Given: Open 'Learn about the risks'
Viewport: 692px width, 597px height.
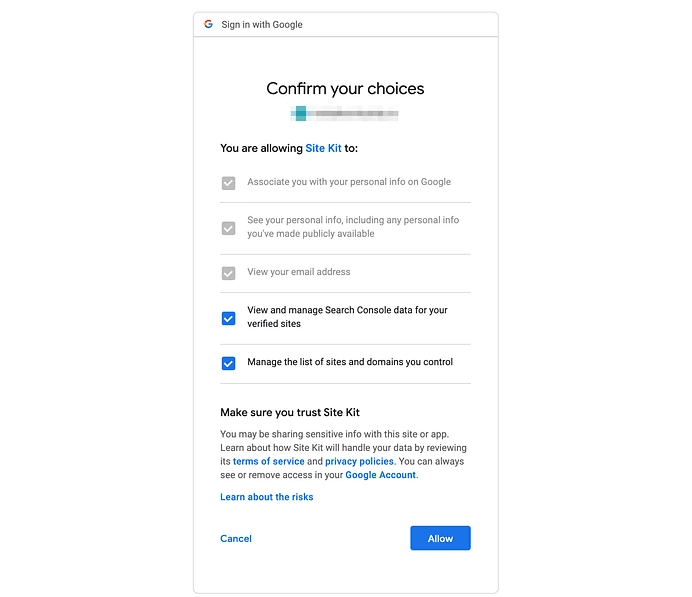Looking at the screenshot, I should point(266,497).
